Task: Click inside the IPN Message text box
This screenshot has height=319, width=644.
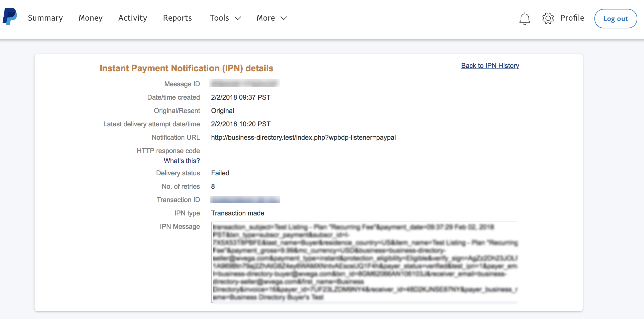Action: (364, 262)
